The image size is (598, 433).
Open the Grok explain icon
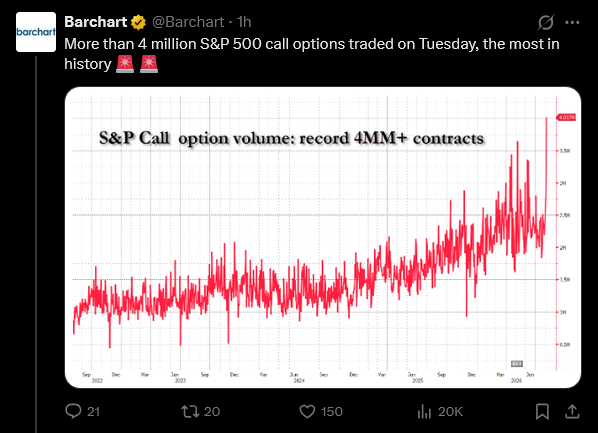[x=546, y=22]
